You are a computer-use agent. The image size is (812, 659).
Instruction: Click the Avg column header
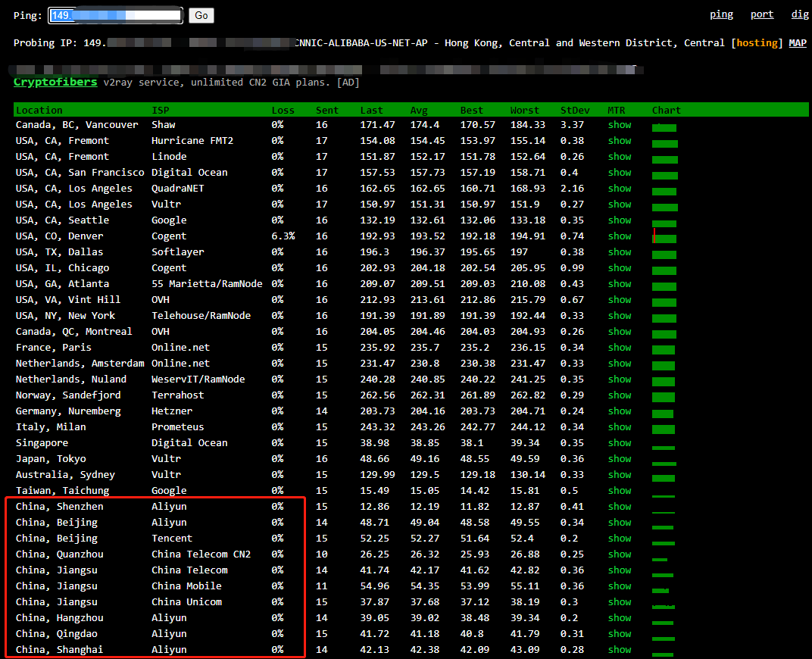tap(419, 111)
